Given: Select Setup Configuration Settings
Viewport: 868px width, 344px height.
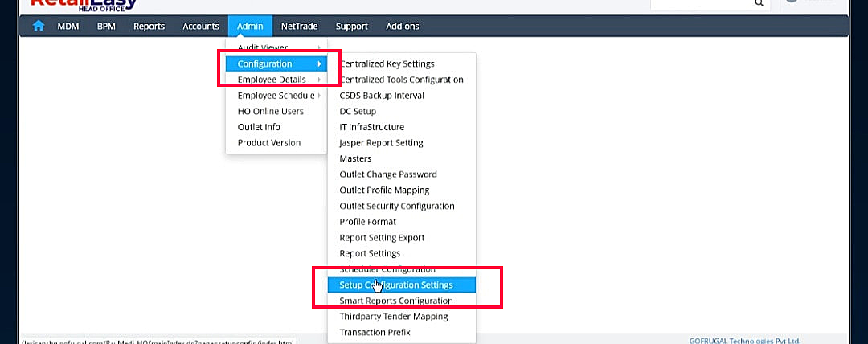Looking at the screenshot, I should [396, 285].
